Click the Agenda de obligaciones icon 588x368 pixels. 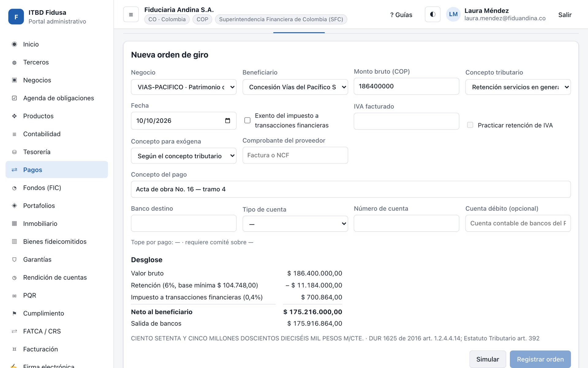[14, 98]
